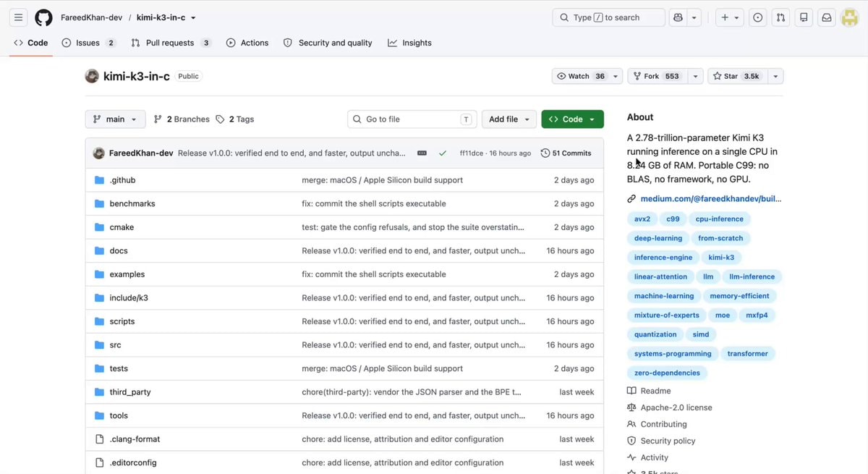Viewport: 868px width, 474px height.
Task: Open Apache-2.0 license link
Action: 676,407
